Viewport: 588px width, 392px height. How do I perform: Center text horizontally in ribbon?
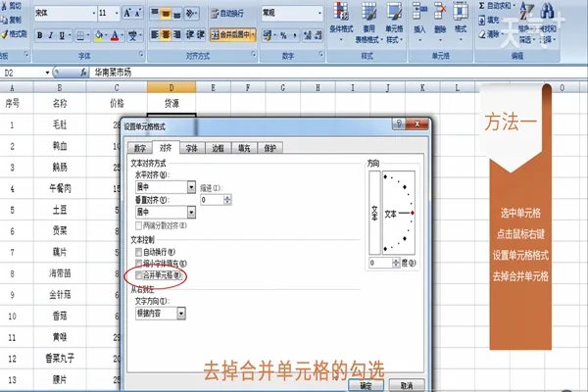point(166,35)
